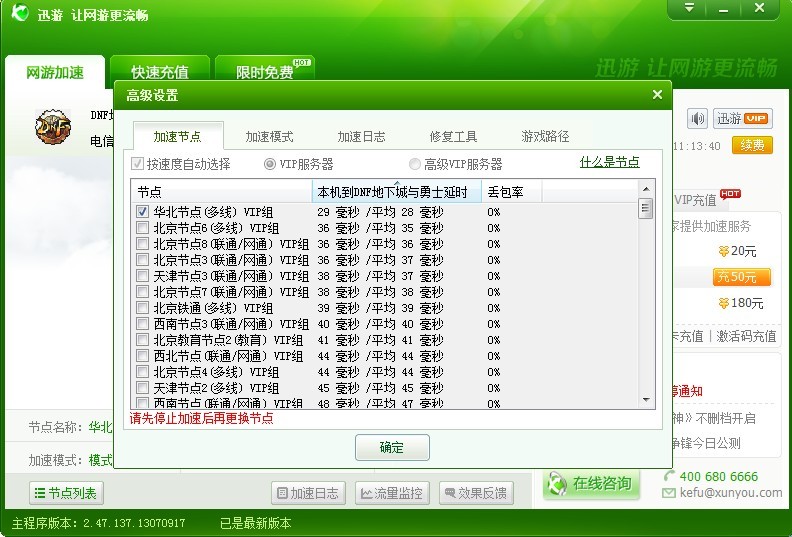Viewport: 792px width, 537px height.
Task: Close the 高级设置 dialog
Action: click(x=657, y=94)
